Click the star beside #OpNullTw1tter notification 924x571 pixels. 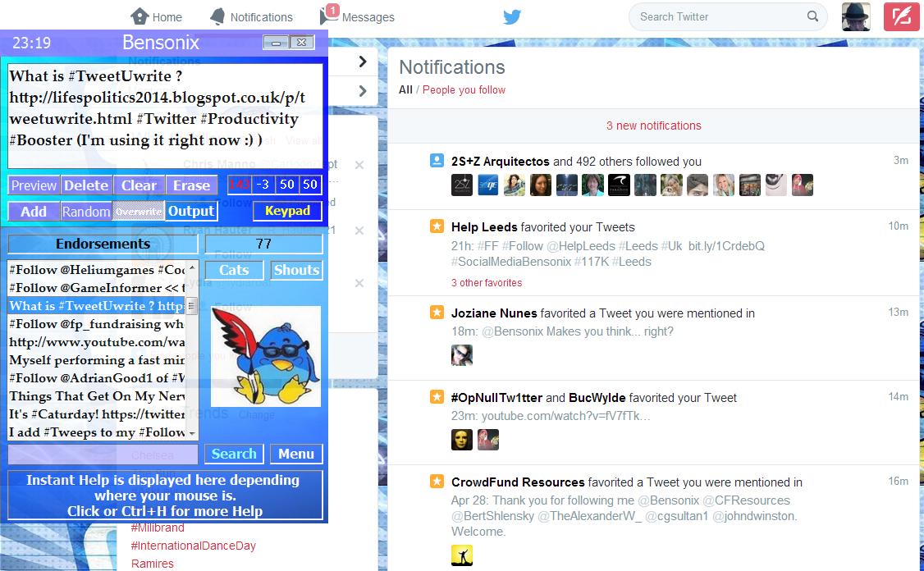tap(437, 396)
